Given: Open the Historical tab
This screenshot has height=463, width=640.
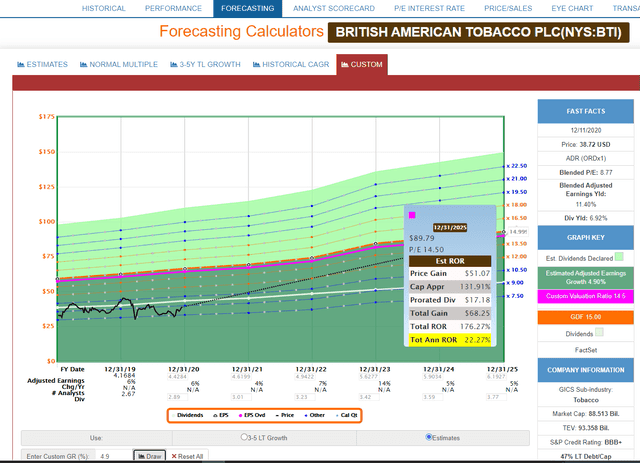Looking at the screenshot, I should click(x=103, y=8).
